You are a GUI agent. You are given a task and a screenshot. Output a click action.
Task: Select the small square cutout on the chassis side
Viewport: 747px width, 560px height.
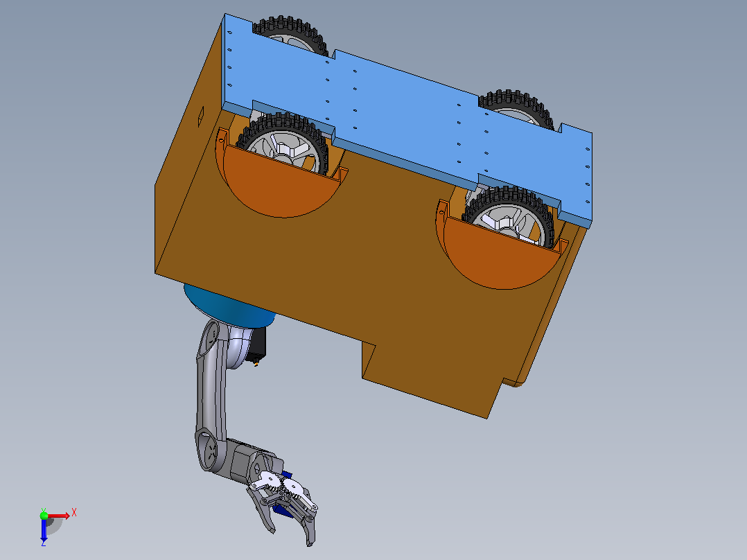pyautogui.click(x=201, y=116)
